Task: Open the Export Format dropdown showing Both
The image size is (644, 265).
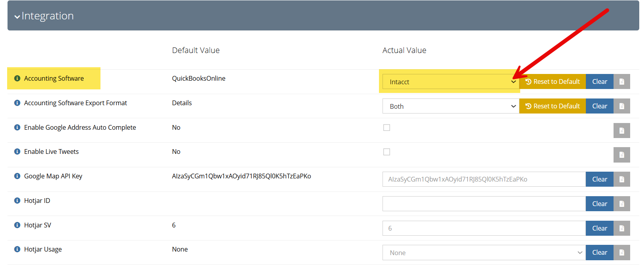Action: pos(451,106)
